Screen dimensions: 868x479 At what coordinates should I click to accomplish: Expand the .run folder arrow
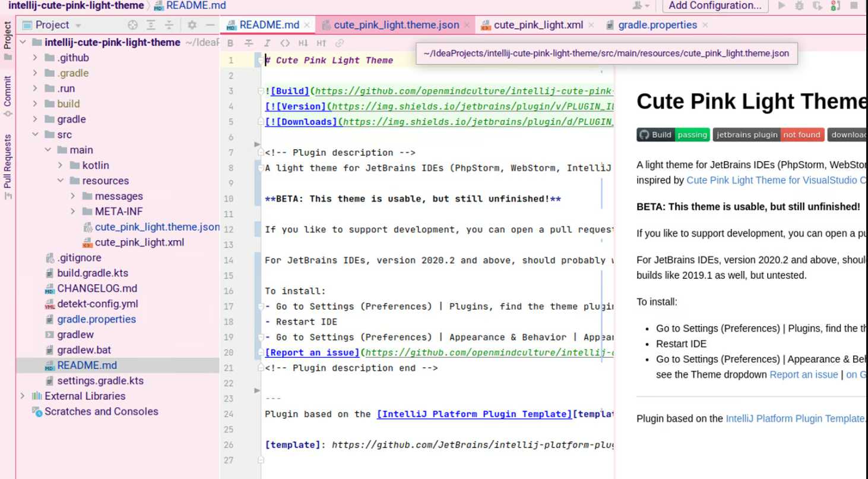[x=35, y=89]
